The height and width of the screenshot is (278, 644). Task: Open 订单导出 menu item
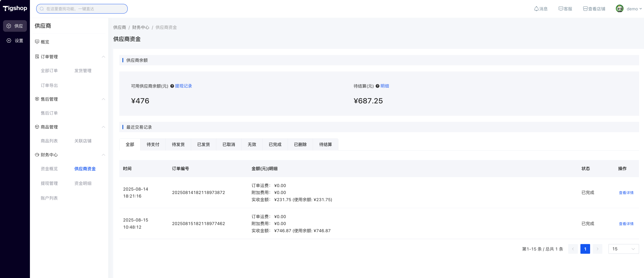coord(49,85)
